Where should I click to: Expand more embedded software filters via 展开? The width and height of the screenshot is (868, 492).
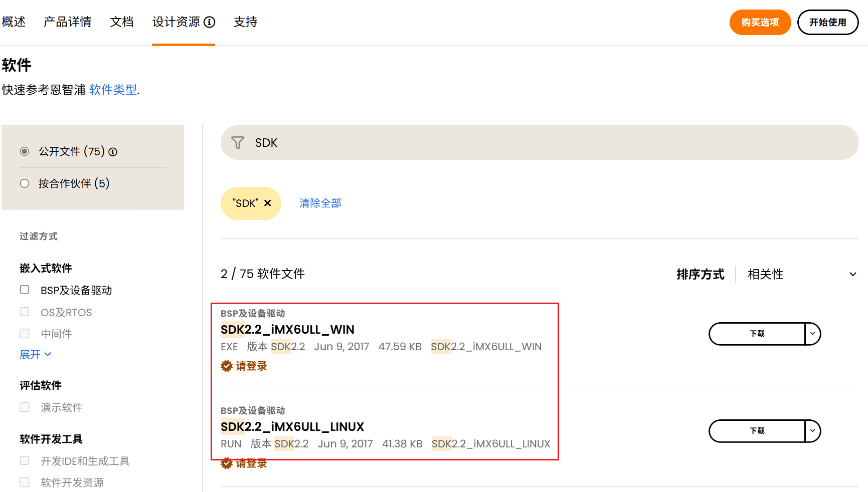[x=35, y=355]
